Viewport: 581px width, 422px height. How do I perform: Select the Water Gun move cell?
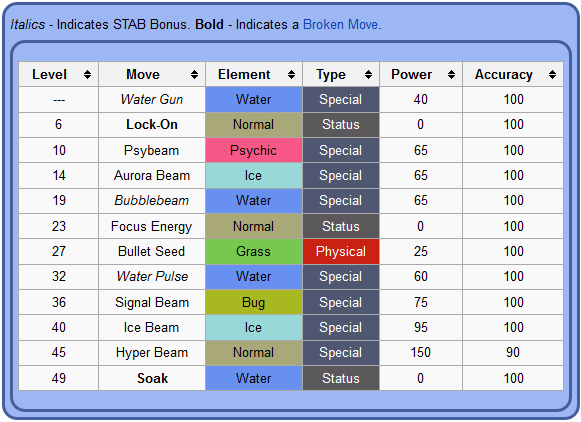point(152,99)
